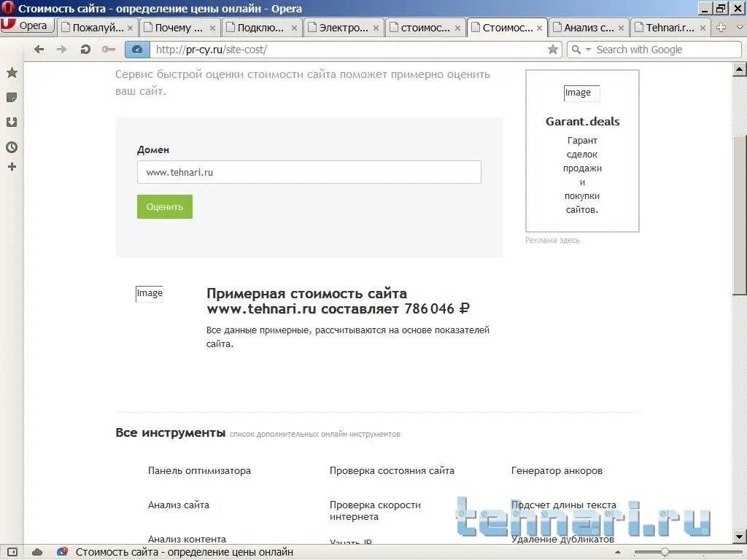Open the Проверка скорости интернета link

pos(376,510)
